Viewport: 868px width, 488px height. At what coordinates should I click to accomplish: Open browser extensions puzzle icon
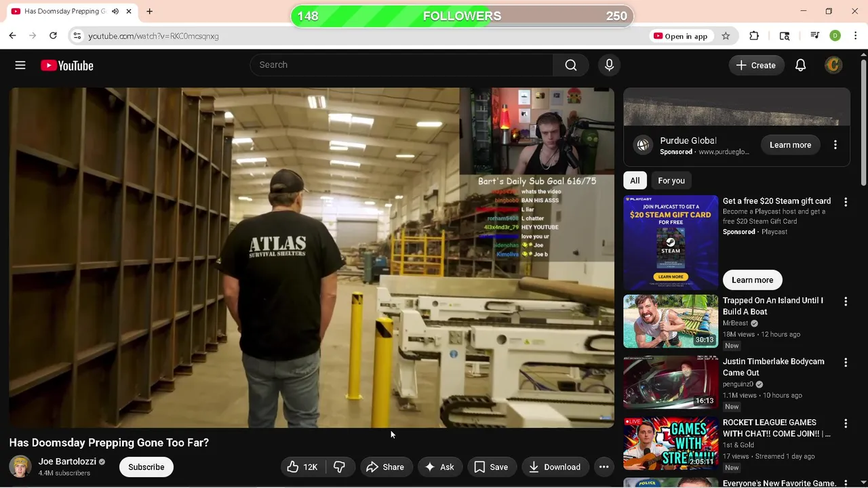pyautogui.click(x=754, y=36)
